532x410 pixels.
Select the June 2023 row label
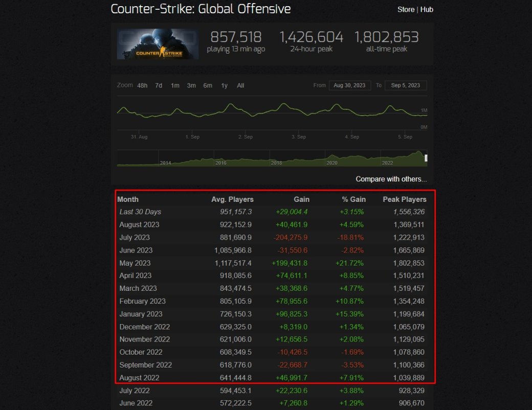136,250
